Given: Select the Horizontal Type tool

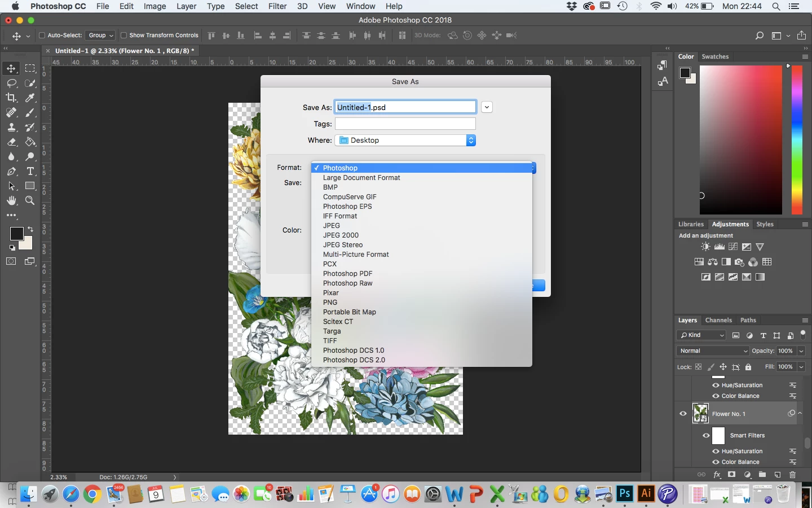Looking at the screenshot, I should 30,172.
